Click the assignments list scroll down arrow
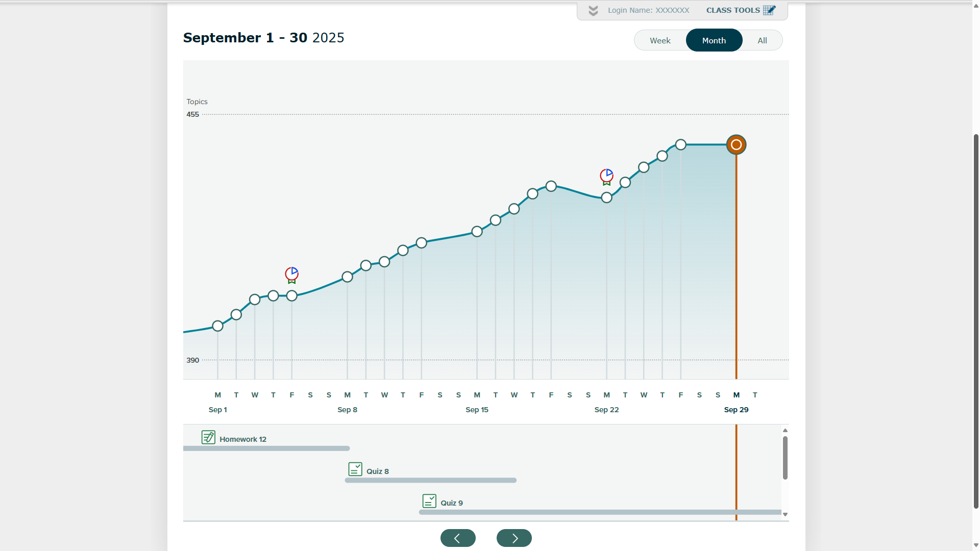The image size is (980, 551). tap(785, 515)
